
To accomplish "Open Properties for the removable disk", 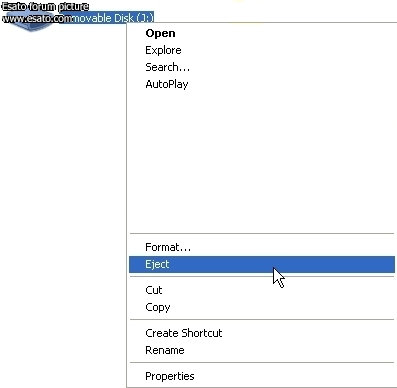I will pos(262,376).
